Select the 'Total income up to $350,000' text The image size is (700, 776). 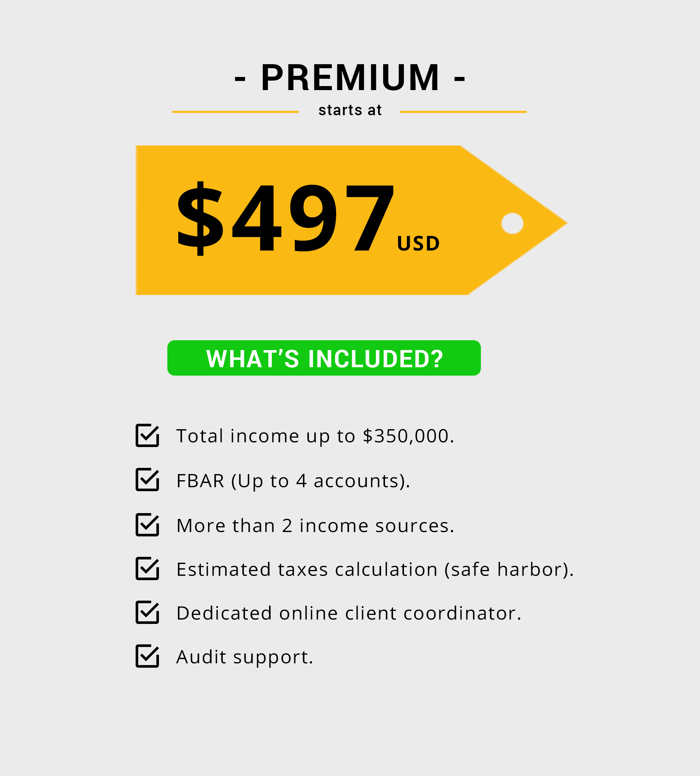click(315, 436)
